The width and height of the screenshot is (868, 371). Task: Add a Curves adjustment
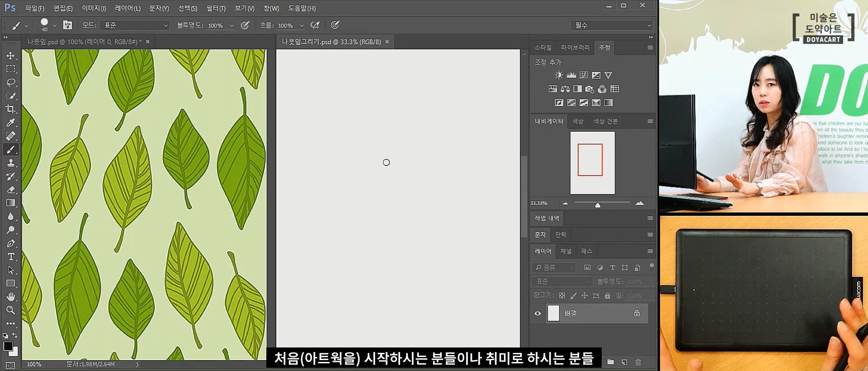click(584, 75)
